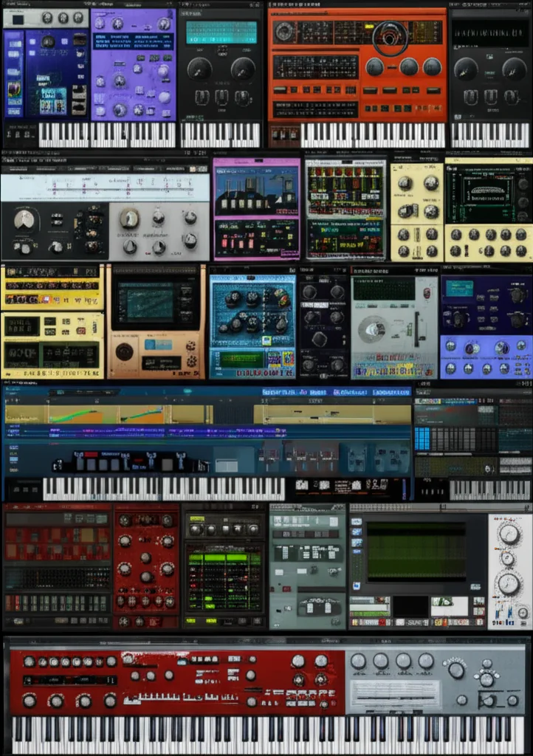Click the first of four grey knobs on the red synth's grey panel
Viewport: 533px width, 756px height.
[x=358, y=661]
